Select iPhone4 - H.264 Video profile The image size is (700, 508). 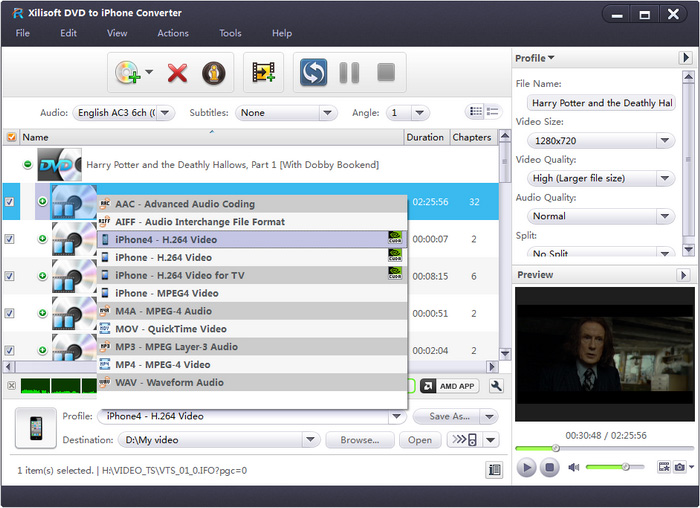pos(252,239)
